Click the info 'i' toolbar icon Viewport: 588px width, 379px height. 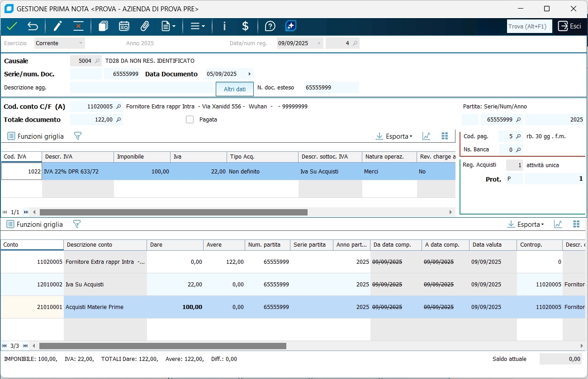point(224,26)
